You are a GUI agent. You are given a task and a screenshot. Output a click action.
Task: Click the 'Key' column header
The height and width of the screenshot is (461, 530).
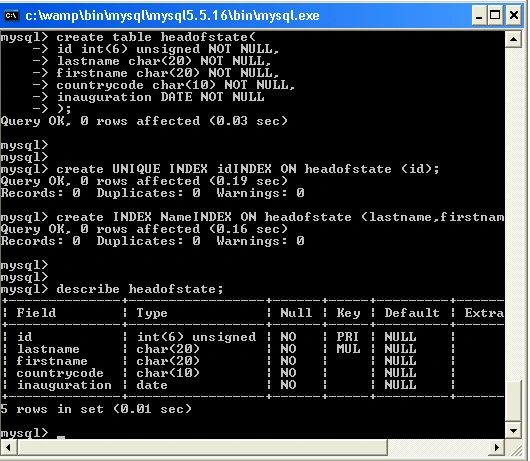point(348,313)
